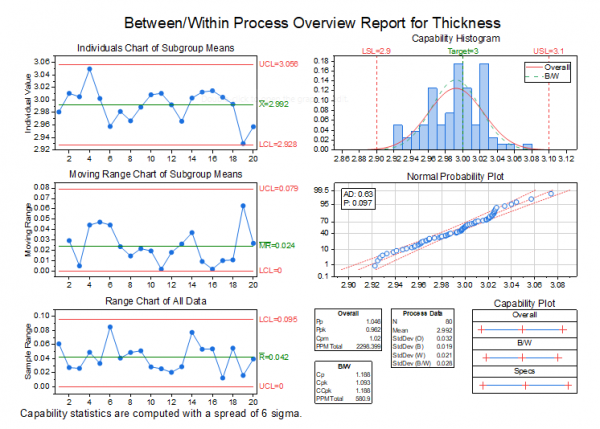The image size is (600, 429).
Task: Click the USL=3.1 specification label
Action: (549, 49)
